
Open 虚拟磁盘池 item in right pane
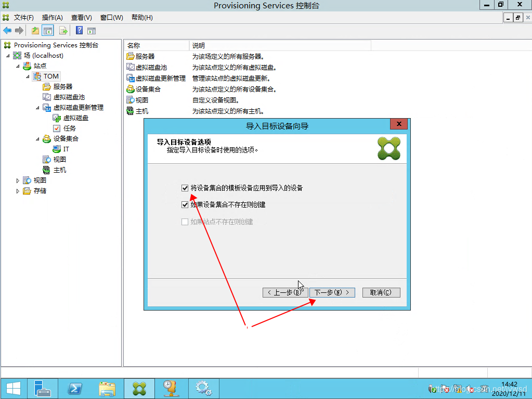151,67
